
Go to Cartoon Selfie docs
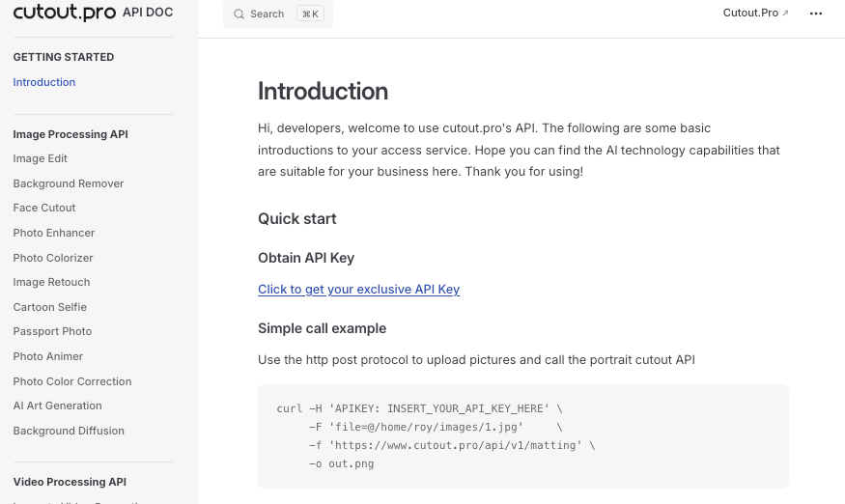[x=50, y=307]
